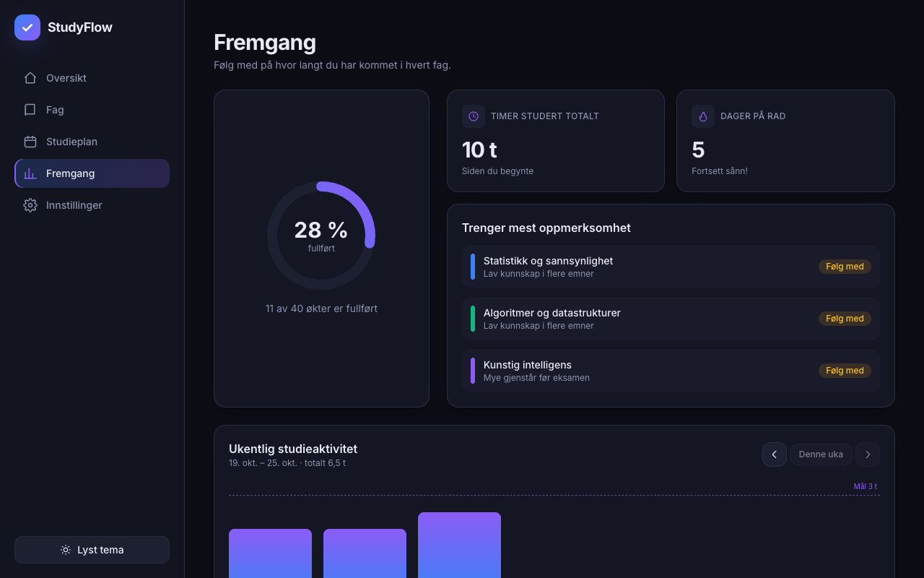Click the Denne uka button
The image size is (924, 578).
pyautogui.click(x=821, y=454)
